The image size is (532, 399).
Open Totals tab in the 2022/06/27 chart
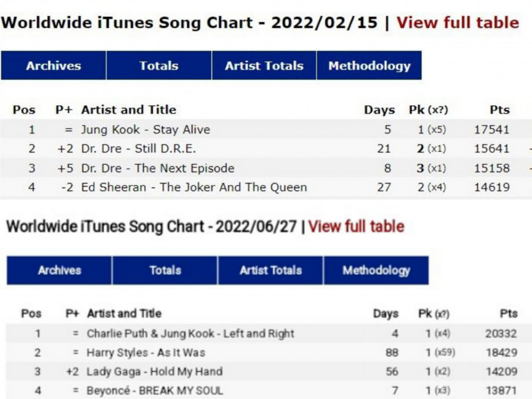[165, 270]
